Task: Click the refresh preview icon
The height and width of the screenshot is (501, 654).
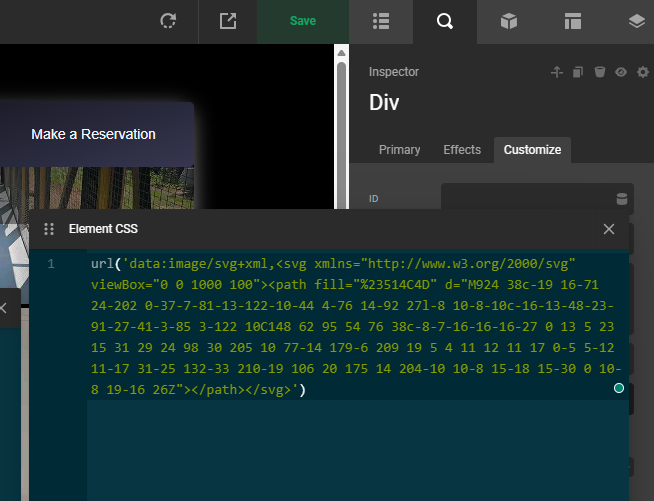Action: [x=168, y=21]
